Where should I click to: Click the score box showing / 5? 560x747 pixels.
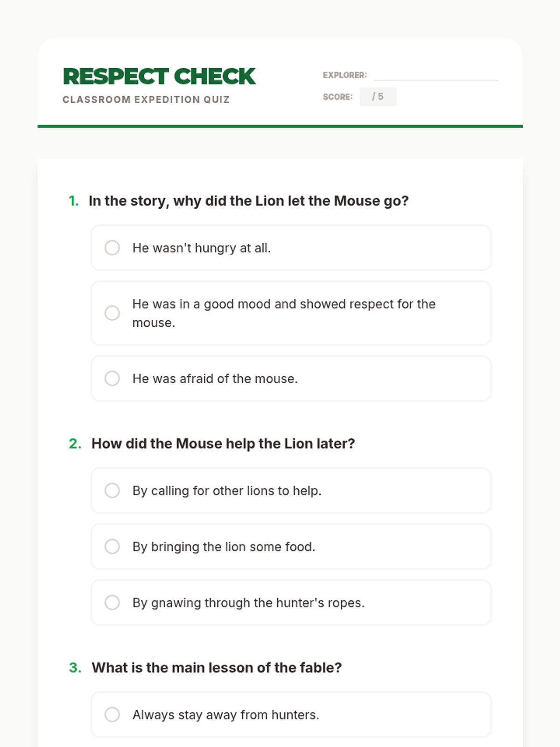tap(378, 97)
